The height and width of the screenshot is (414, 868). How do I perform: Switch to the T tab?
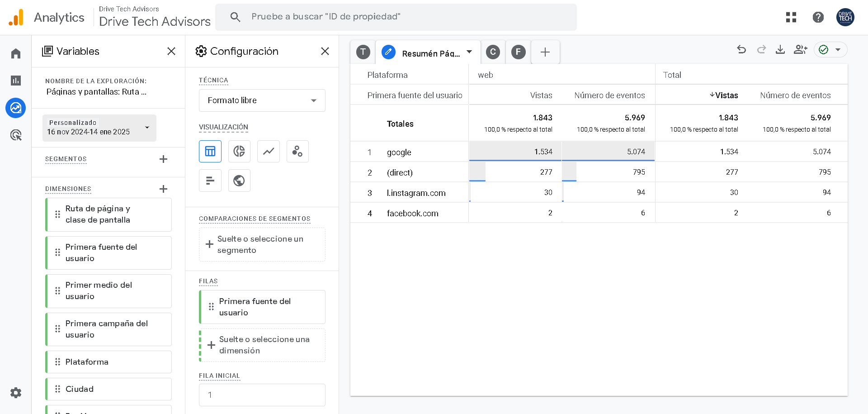[x=363, y=52]
